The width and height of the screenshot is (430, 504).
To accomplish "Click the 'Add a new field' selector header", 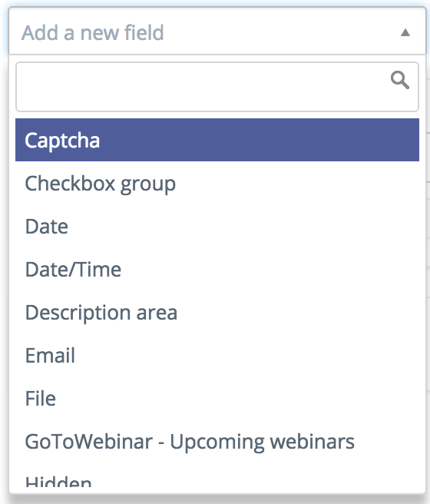I will pyautogui.click(x=217, y=31).
